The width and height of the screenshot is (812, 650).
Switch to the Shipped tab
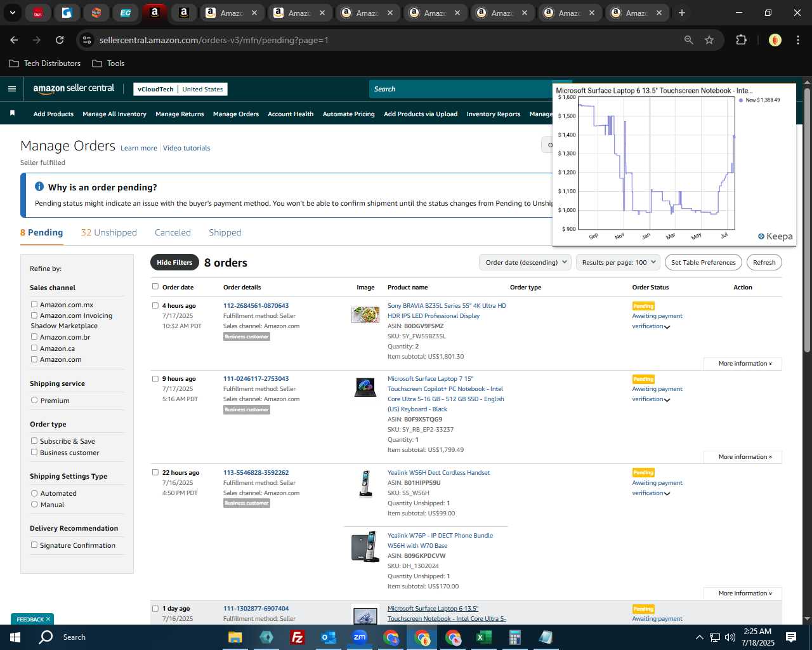pos(225,232)
